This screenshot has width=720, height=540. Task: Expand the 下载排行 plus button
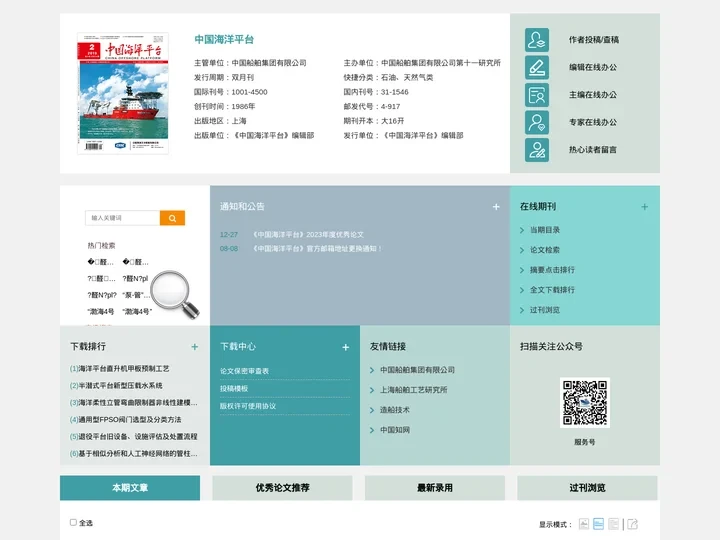click(195, 347)
